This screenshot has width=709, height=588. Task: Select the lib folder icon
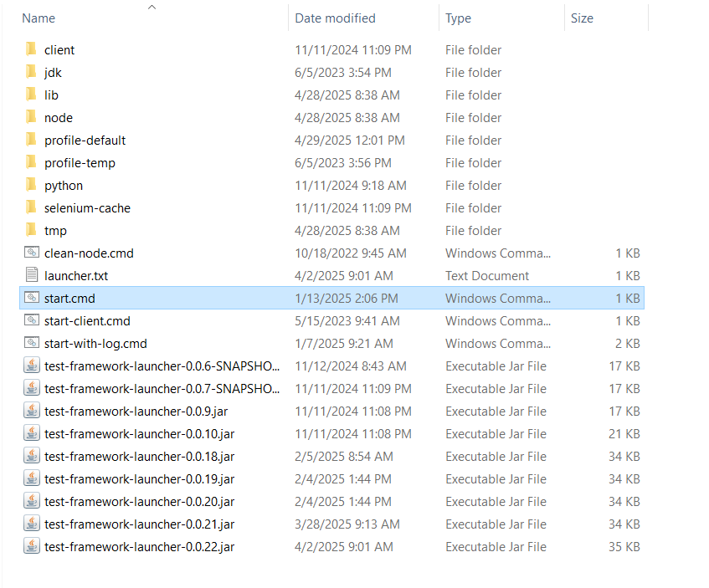(x=31, y=95)
